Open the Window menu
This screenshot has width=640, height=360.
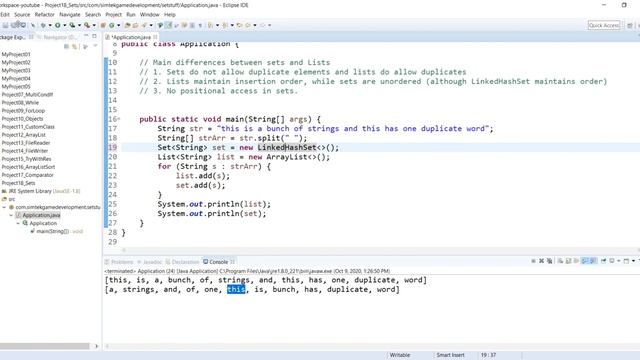click(149, 14)
